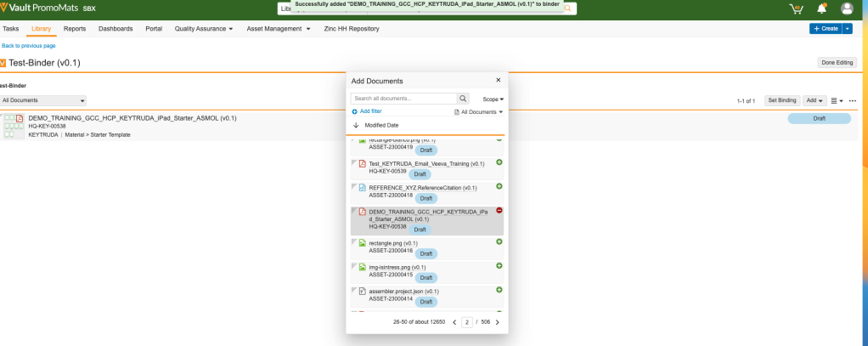Go to the next page of document results
The width and height of the screenshot is (868, 346).
click(497, 322)
